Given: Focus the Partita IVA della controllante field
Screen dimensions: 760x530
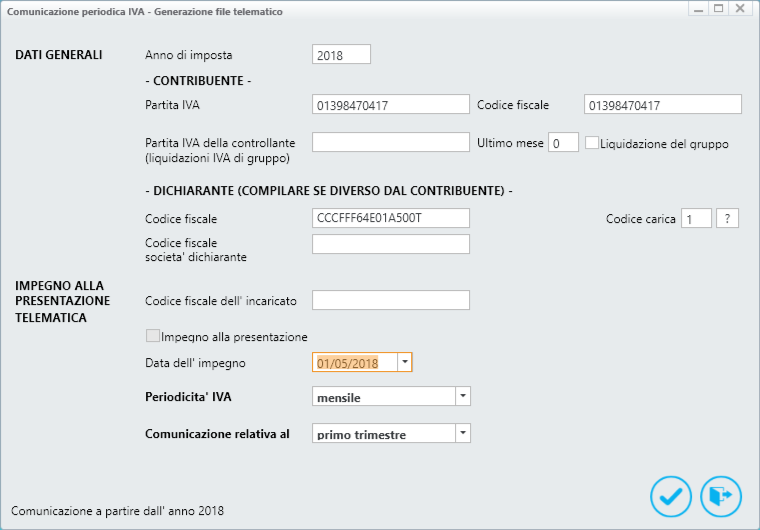Looking at the screenshot, I should coord(391,142).
